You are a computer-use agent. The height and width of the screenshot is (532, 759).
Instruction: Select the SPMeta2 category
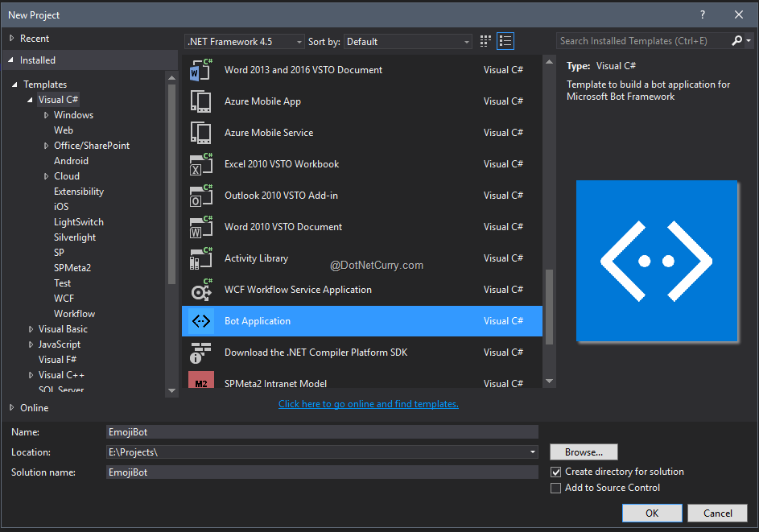pos(72,268)
